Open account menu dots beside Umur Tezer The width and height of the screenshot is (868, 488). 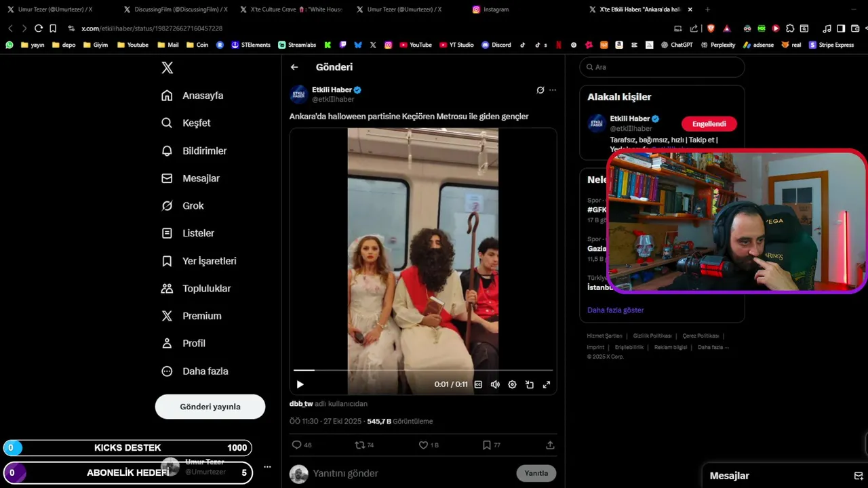click(267, 467)
